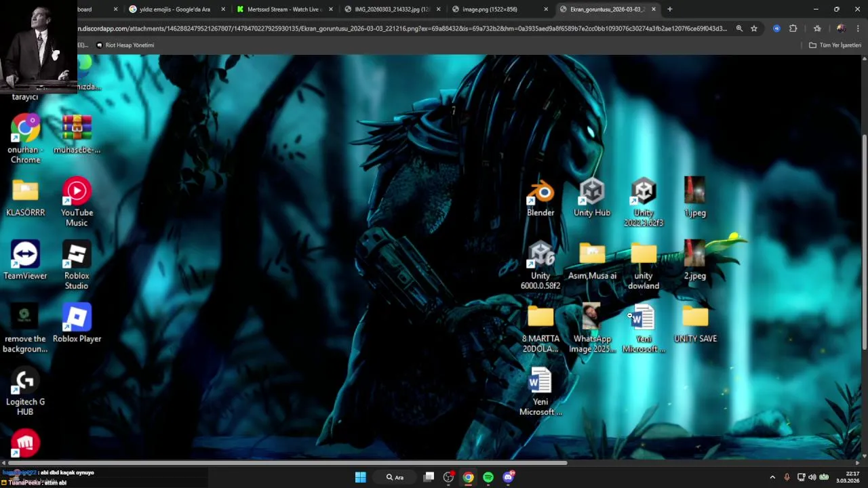This screenshot has height=488, width=868.
Task: Click the zoom magnifier in address bar
Action: click(x=739, y=28)
